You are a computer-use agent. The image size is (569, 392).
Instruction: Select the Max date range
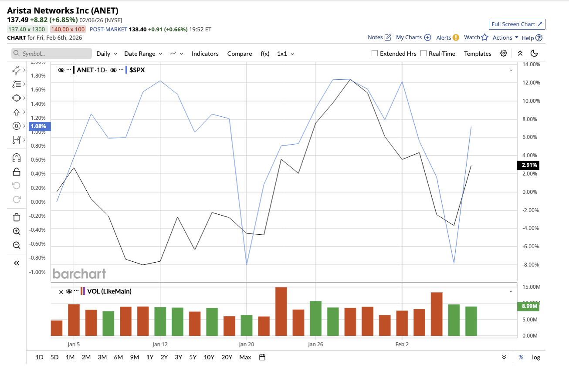[245, 357]
